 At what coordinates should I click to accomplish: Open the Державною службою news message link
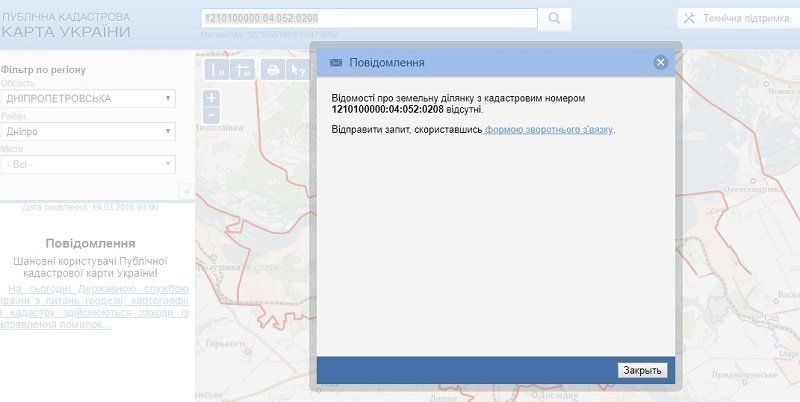(94, 307)
